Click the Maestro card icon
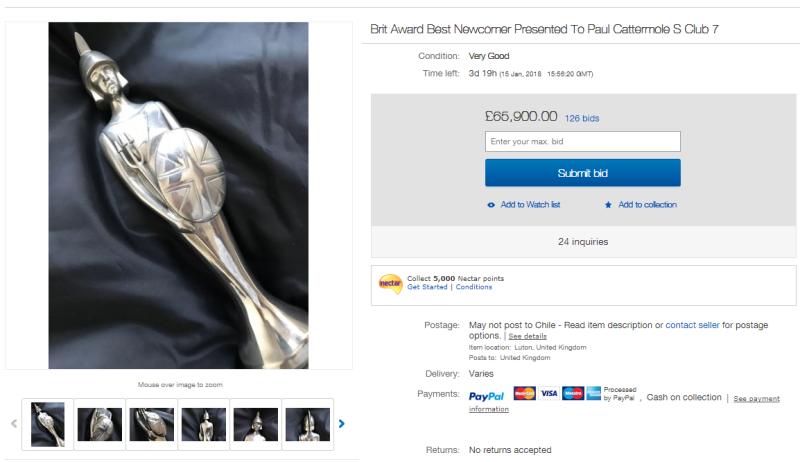 tap(573, 392)
